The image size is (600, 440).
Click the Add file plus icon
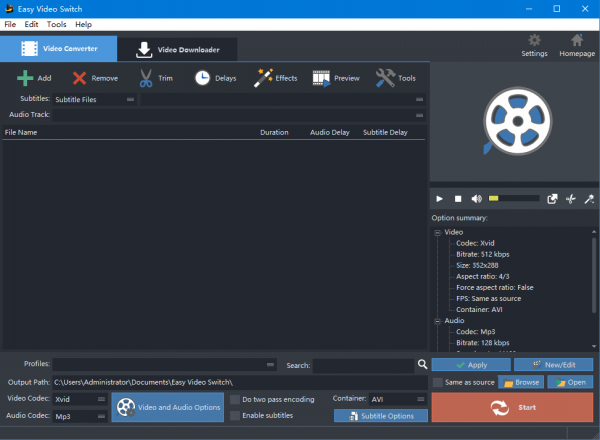[x=25, y=78]
